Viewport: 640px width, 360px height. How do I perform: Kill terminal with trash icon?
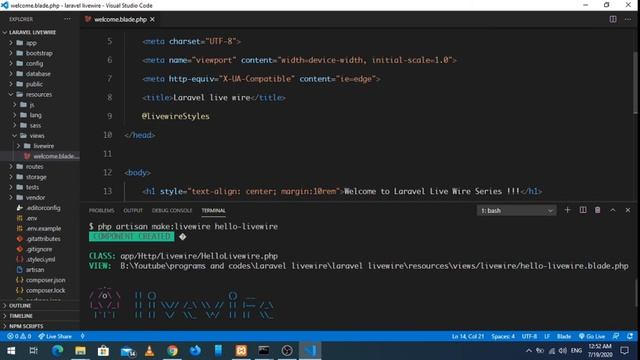[x=598, y=210]
